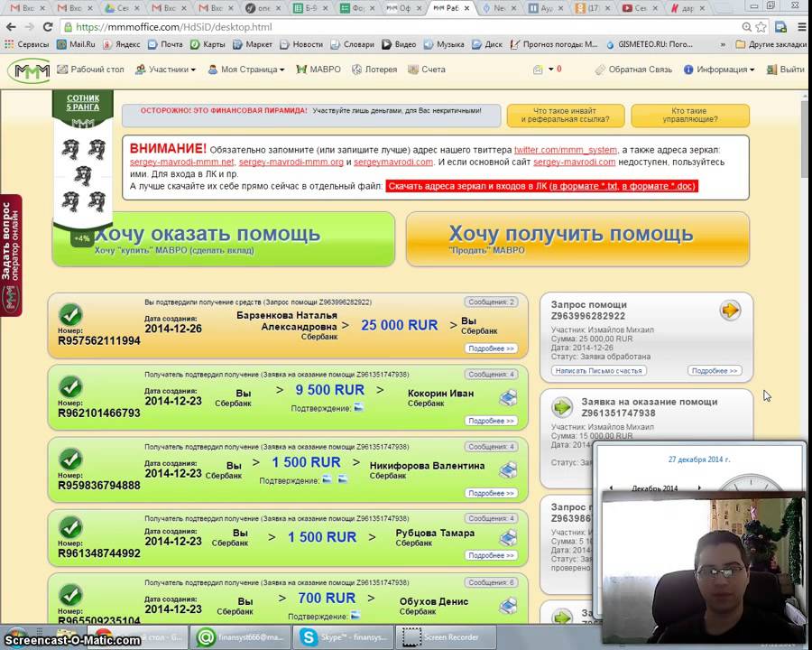This screenshot has width=812, height=650.
Task: Expand the Информация dropdown
Action: point(719,70)
